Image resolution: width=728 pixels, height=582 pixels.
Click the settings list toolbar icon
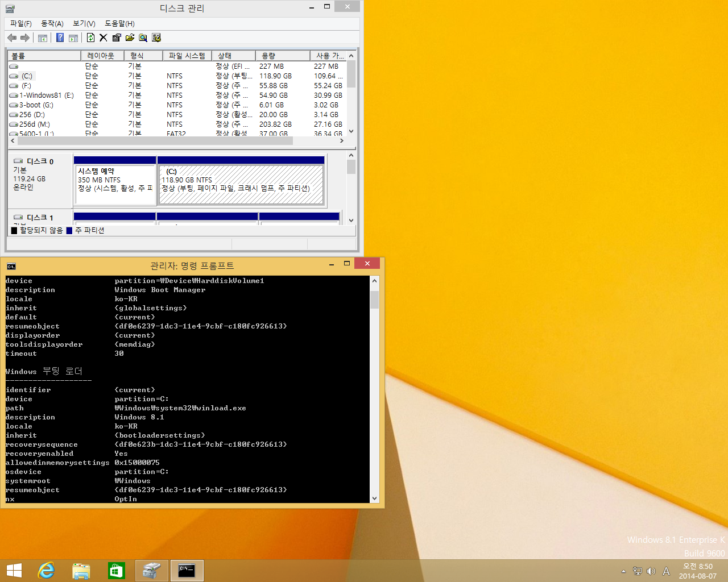pyautogui.click(x=156, y=38)
